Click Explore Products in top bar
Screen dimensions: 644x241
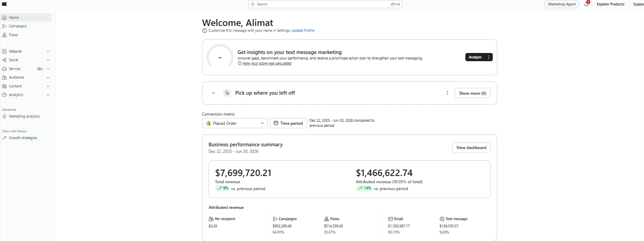610,4
